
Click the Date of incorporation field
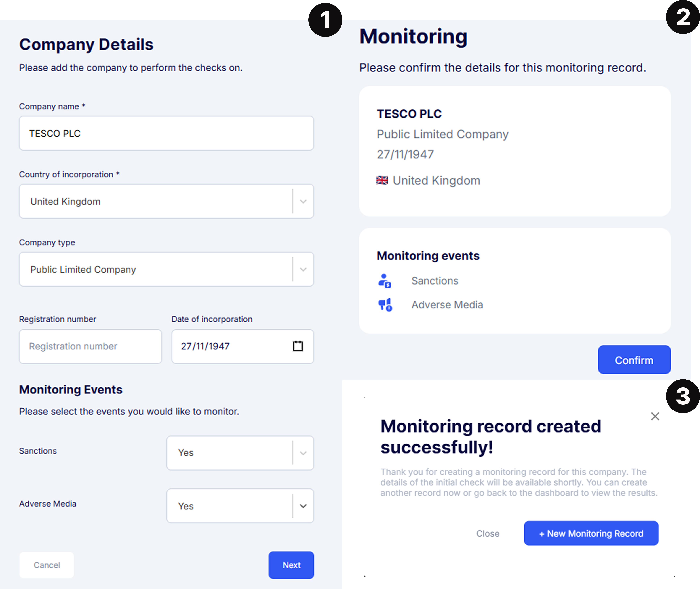click(x=243, y=346)
